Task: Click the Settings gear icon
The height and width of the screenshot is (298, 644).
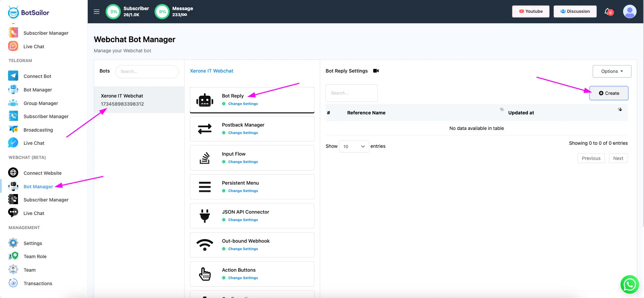Action: pos(13,243)
